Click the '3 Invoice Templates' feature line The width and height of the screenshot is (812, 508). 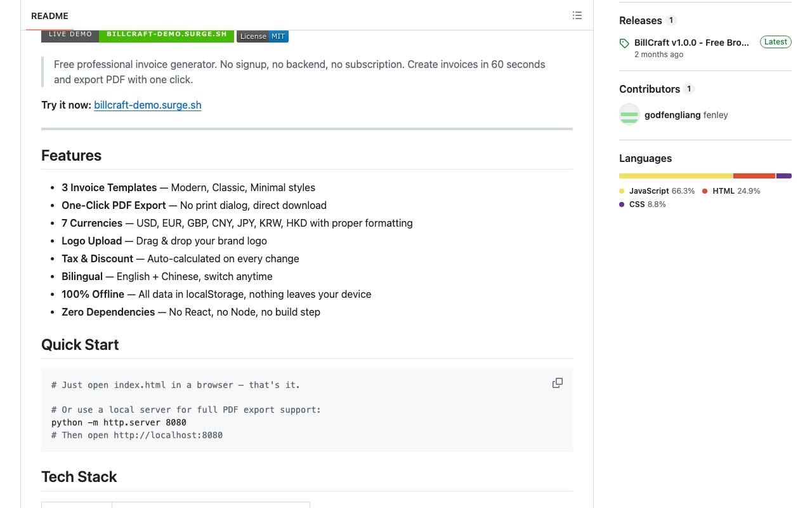coord(188,187)
